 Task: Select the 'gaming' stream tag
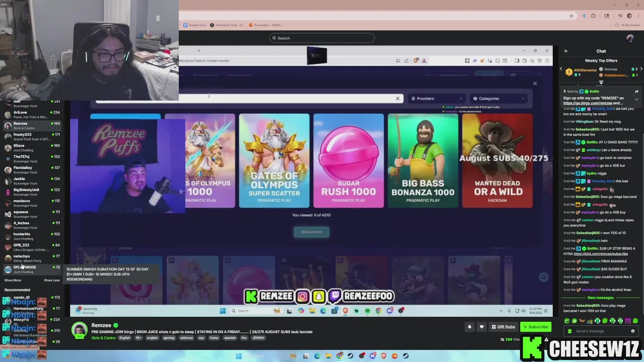coord(169,338)
